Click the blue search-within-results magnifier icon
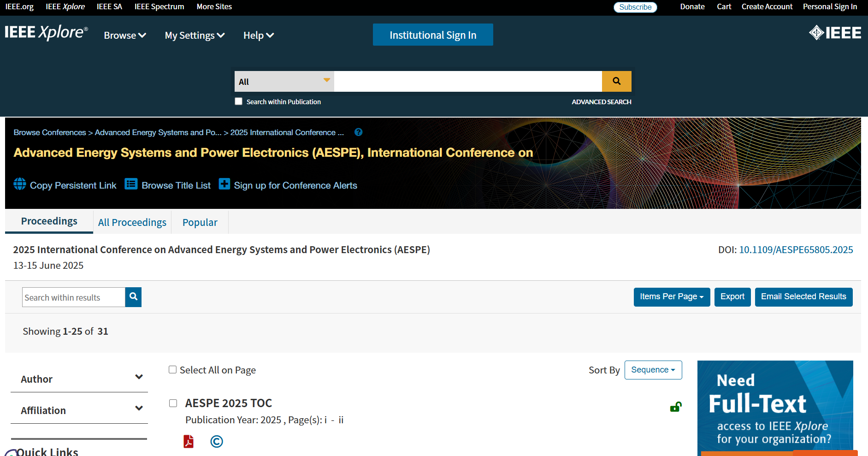 tap(133, 297)
